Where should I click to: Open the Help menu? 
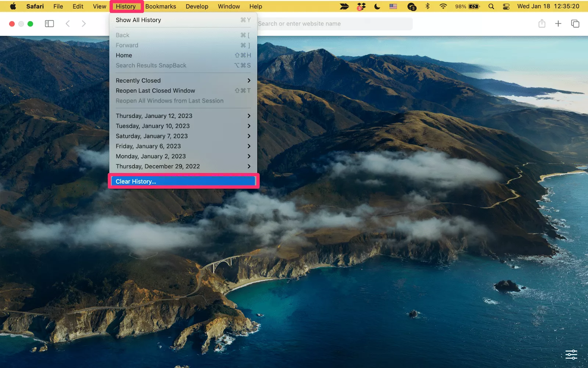256,6
